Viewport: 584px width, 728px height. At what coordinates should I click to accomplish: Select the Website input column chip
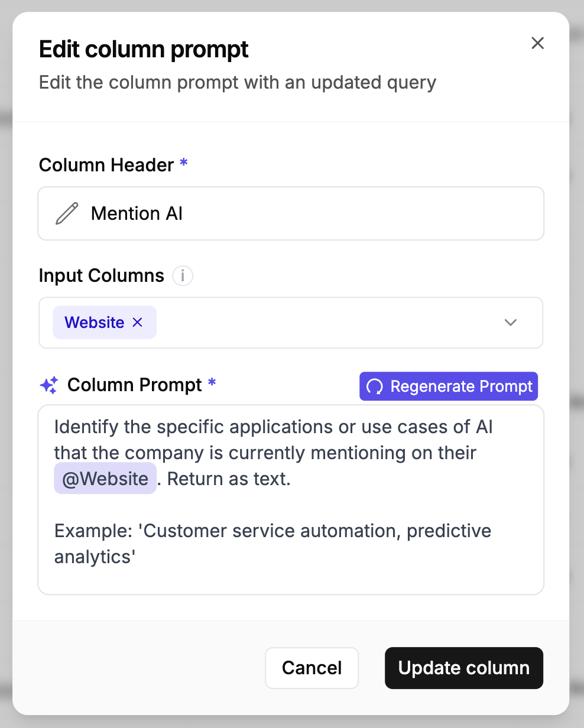coord(95,323)
